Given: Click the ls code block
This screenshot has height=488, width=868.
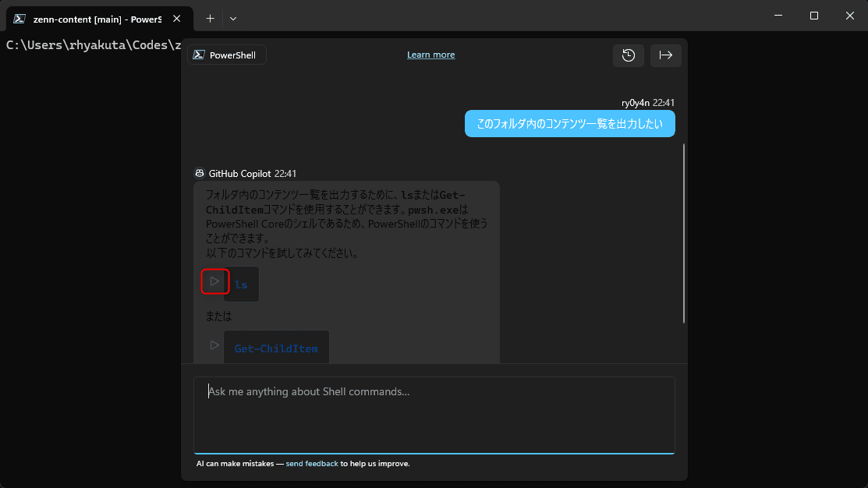Looking at the screenshot, I should pyautogui.click(x=241, y=285).
